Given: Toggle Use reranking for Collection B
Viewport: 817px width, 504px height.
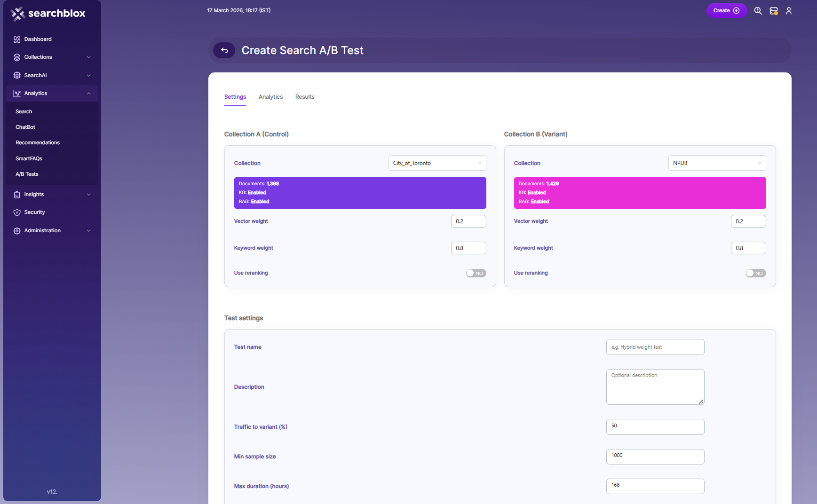Looking at the screenshot, I should pyautogui.click(x=756, y=273).
